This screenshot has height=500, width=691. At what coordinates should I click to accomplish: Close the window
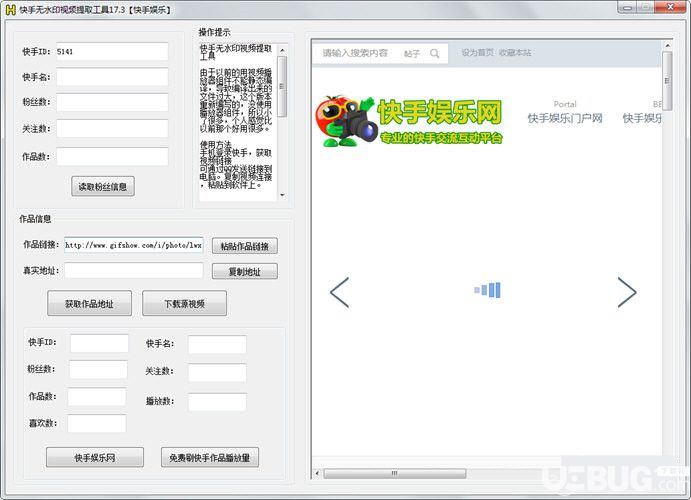pos(670,7)
